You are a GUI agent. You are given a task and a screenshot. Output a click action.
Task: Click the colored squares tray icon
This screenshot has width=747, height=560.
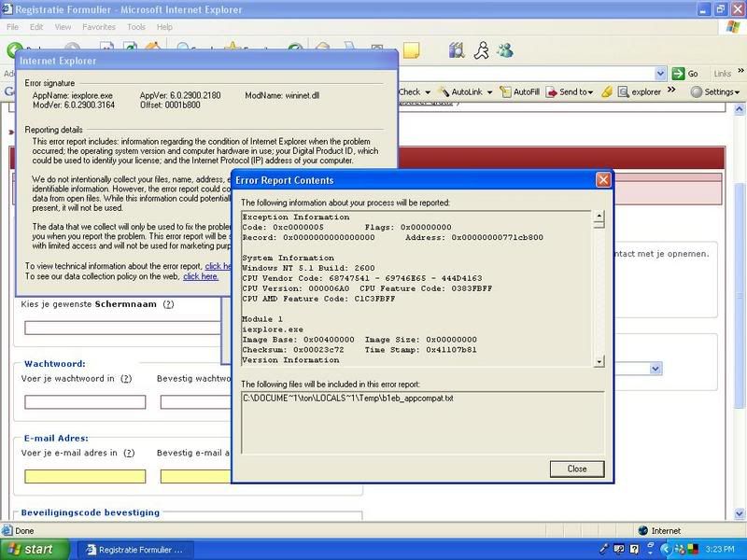click(x=692, y=549)
